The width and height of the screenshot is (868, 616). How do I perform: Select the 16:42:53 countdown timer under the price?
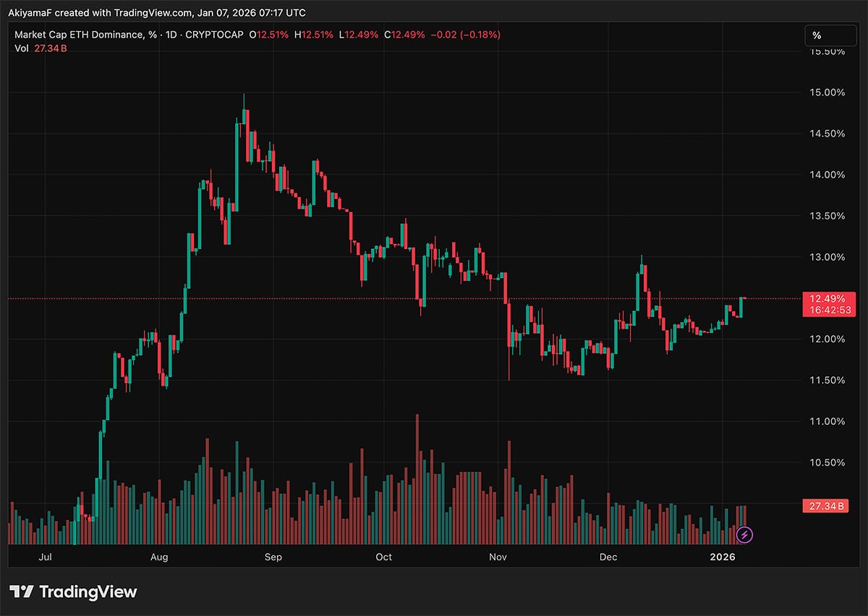(829, 310)
